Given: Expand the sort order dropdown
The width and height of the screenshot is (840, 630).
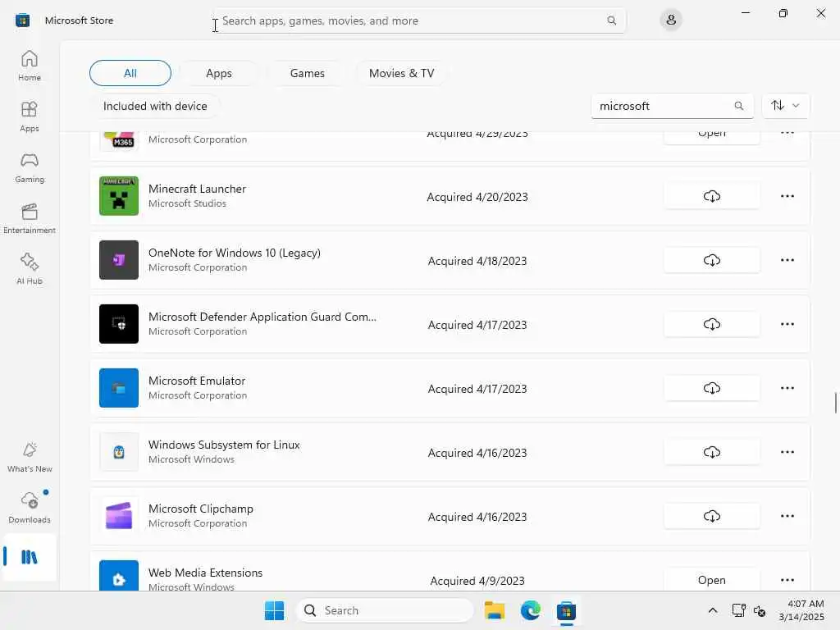Looking at the screenshot, I should 785,106.
